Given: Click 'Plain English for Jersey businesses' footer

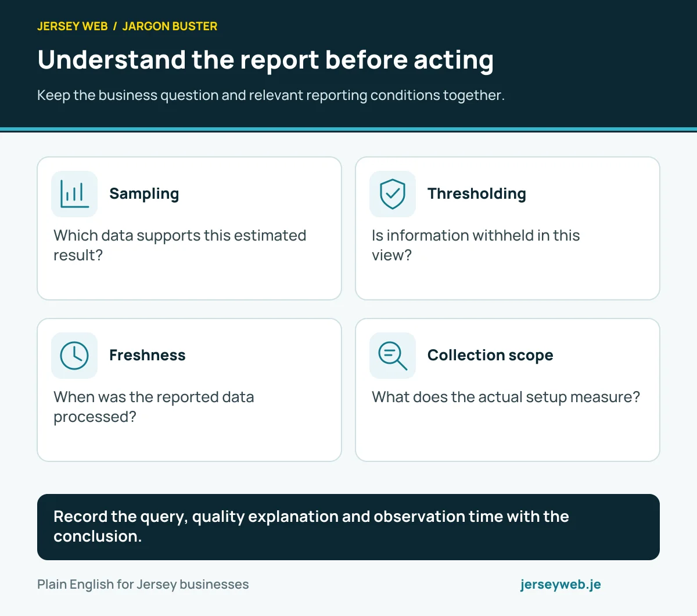Looking at the screenshot, I should pos(143,585).
